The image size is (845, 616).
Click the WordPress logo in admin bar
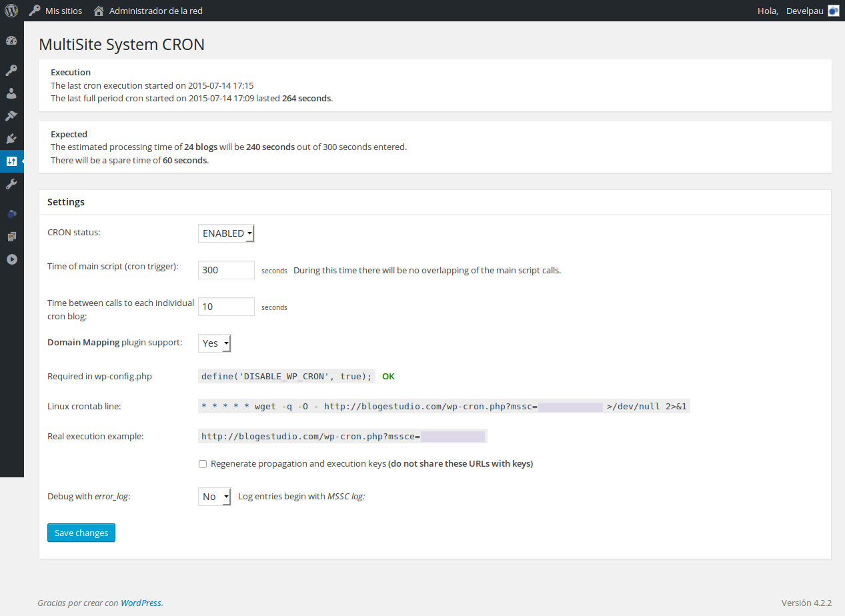click(x=11, y=11)
